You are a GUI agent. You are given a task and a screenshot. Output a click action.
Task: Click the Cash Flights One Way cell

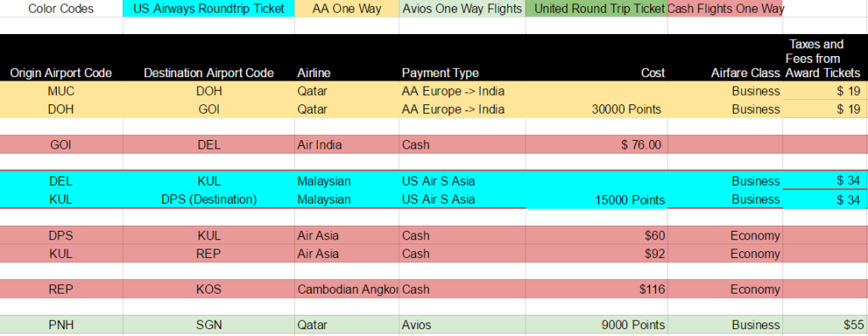[x=726, y=8]
